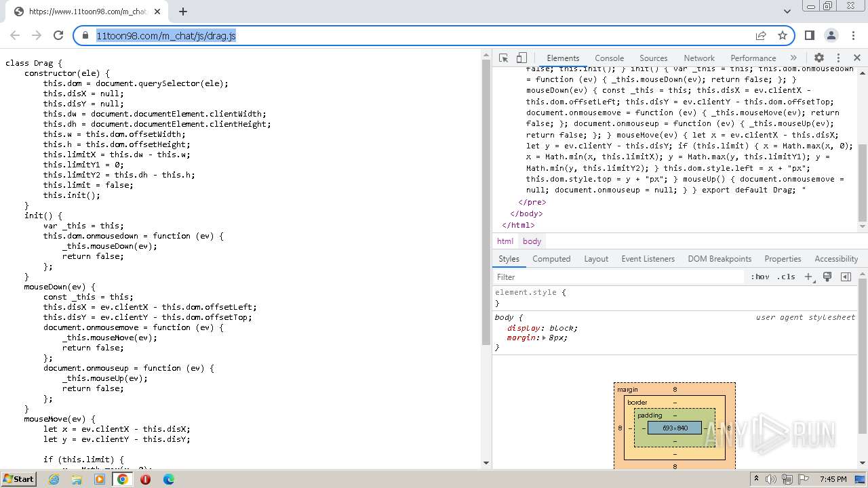868x488 pixels.
Task: Open the Properties pane tab
Action: tap(783, 259)
